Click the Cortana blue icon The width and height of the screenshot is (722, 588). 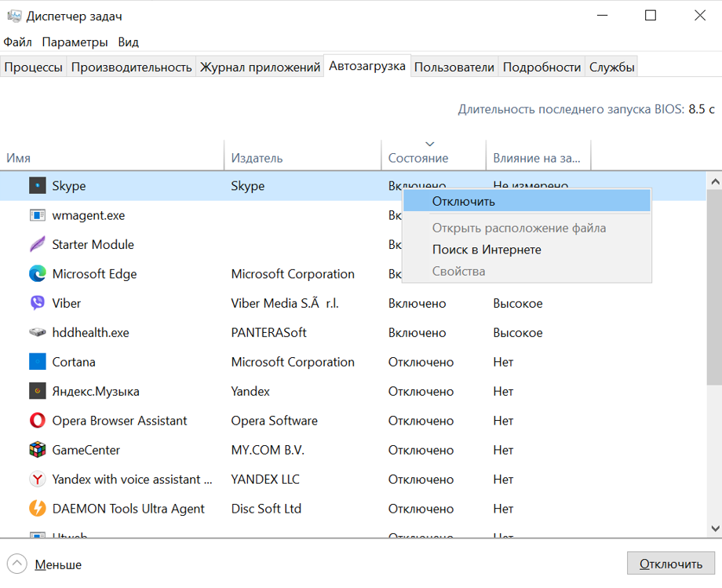38,362
